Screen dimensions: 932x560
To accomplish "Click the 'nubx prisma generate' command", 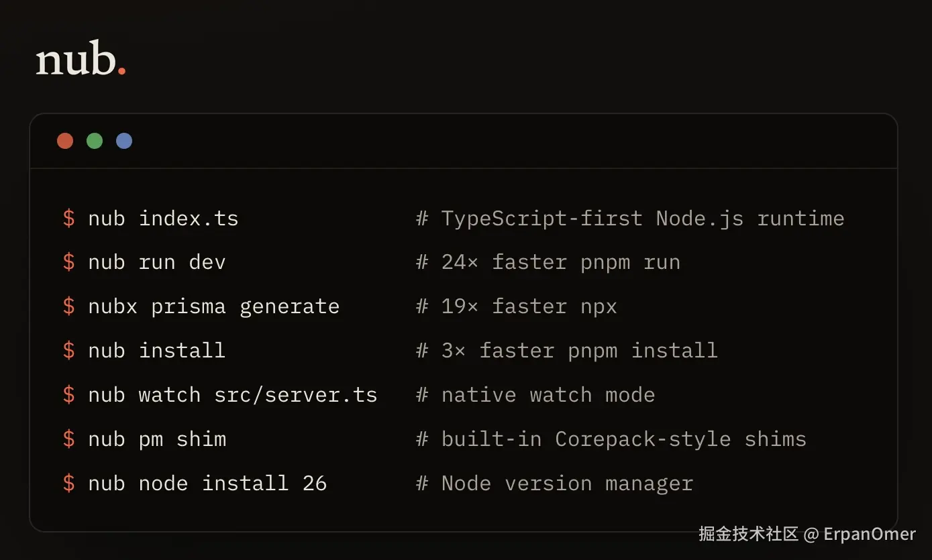I will click(x=214, y=306).
